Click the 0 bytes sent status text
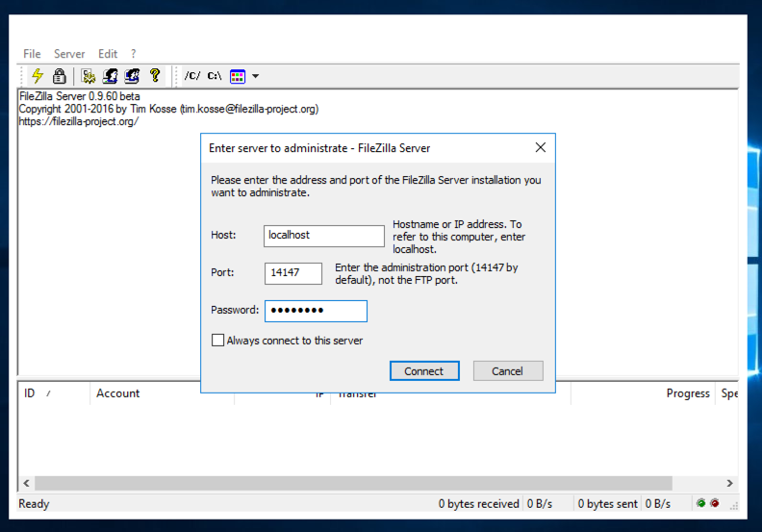The width and height of the screenshot is (762, 532). [x=607, y=504]
